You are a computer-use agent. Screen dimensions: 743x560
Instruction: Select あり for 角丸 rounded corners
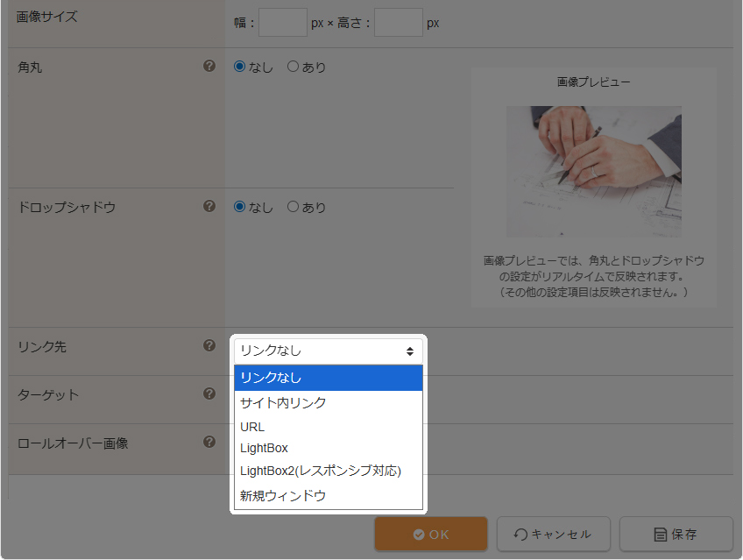(293, 67)
